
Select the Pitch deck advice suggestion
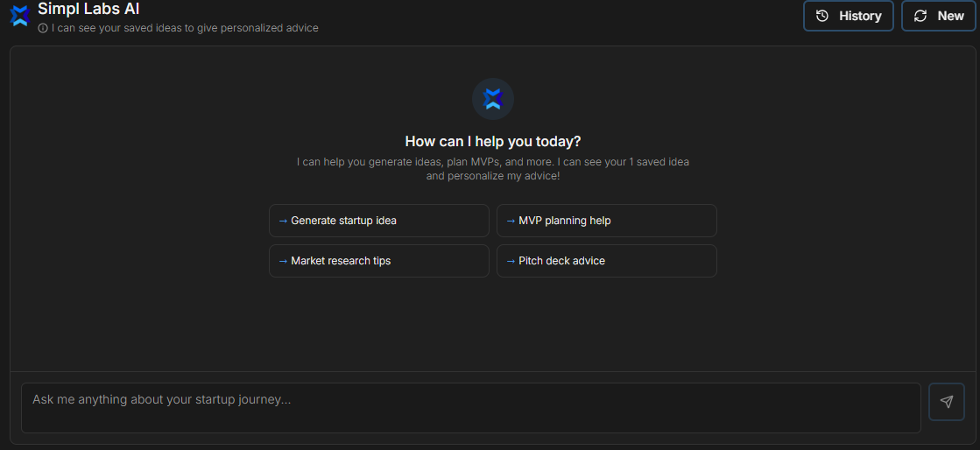click(606, 261)
